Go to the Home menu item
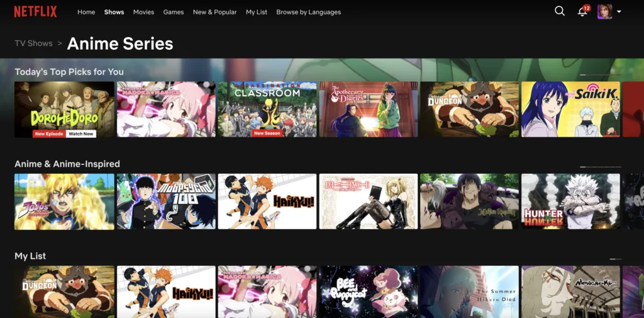 [86, 12]
